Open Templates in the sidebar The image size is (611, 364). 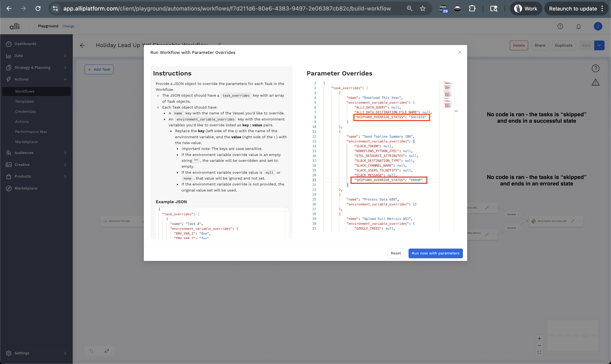(x=25, y=101)
